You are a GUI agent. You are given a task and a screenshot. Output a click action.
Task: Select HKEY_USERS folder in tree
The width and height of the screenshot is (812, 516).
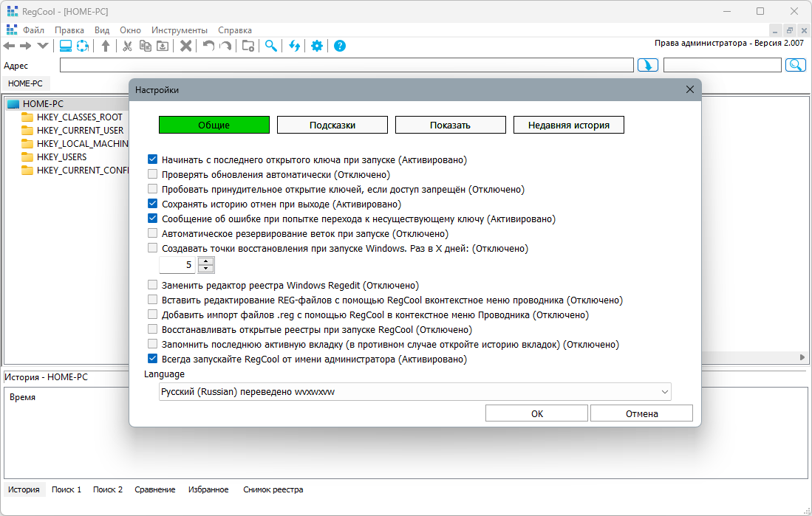[x=61, y=156]
